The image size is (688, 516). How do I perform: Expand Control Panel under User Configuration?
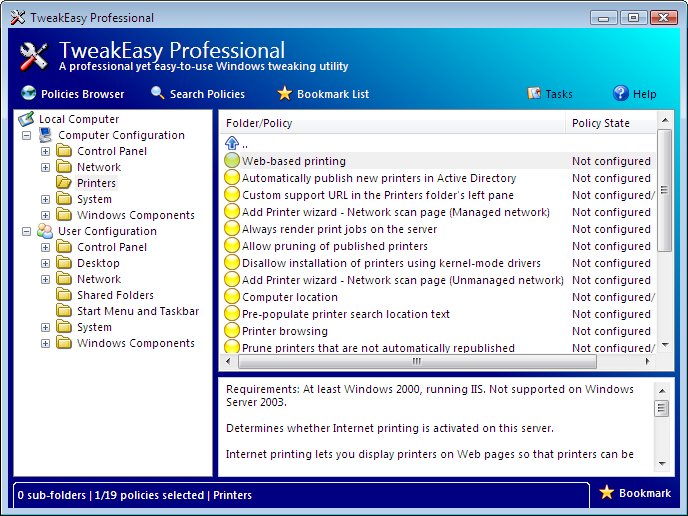coord(45,247)
